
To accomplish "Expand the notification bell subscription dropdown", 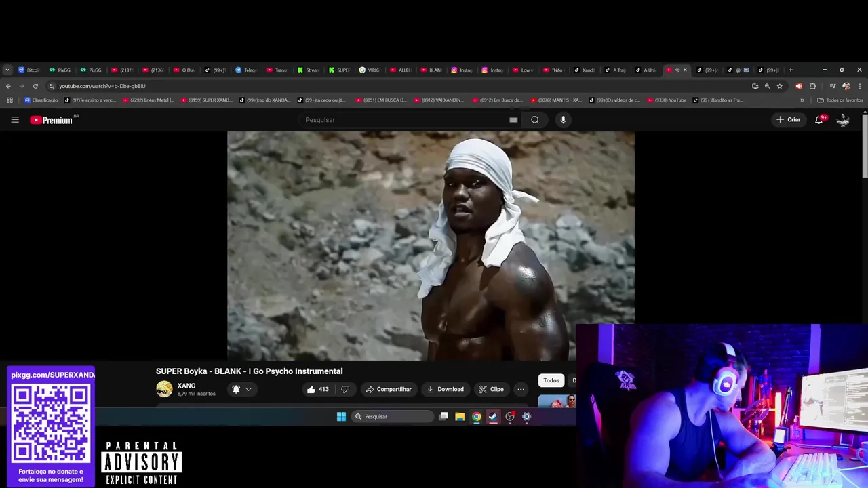I will point(248,389).
